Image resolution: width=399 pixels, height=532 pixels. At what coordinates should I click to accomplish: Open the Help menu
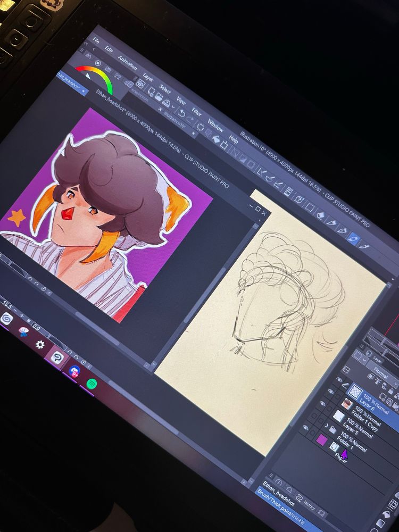coord(233,138)
